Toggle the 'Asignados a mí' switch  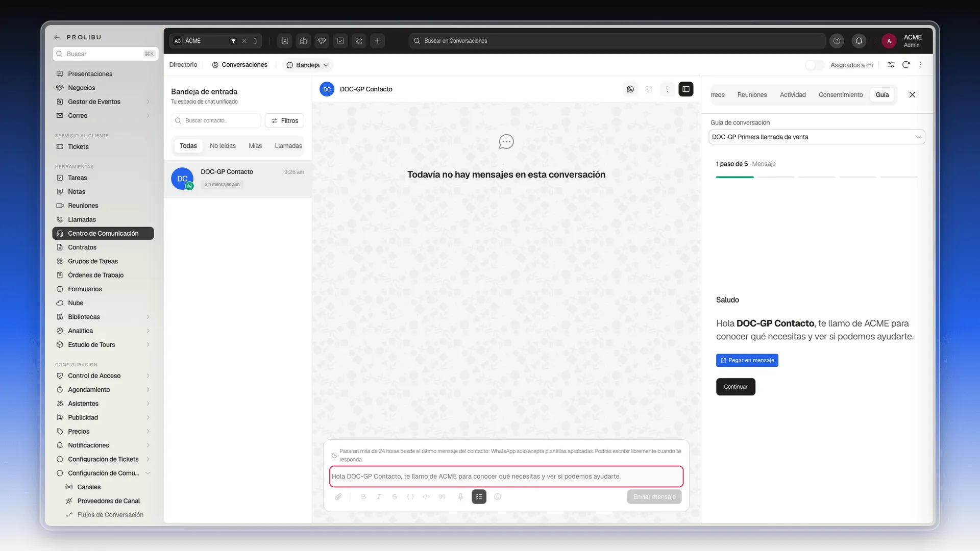click(x=815, y=65)
